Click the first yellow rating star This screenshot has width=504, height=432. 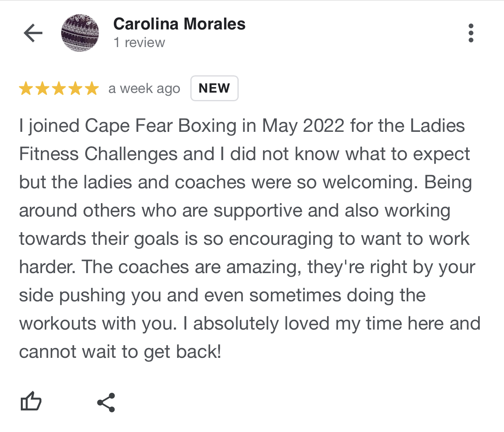click(x=26, y=88)
